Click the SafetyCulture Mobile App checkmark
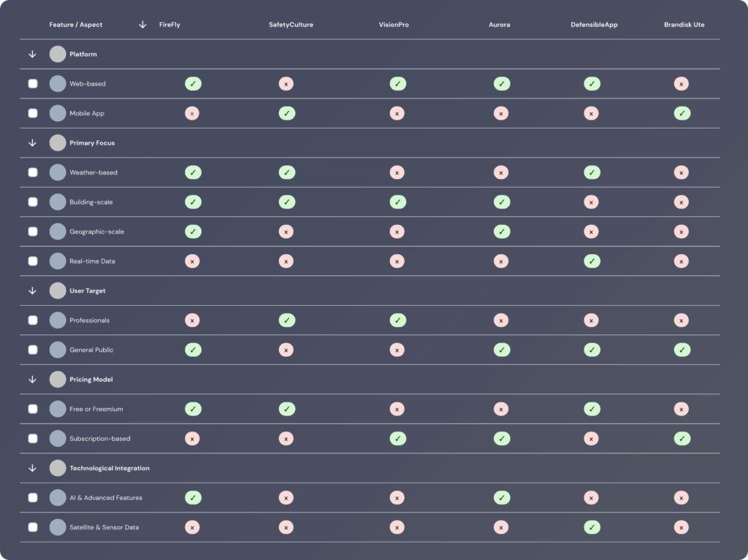 coord(287,113)
